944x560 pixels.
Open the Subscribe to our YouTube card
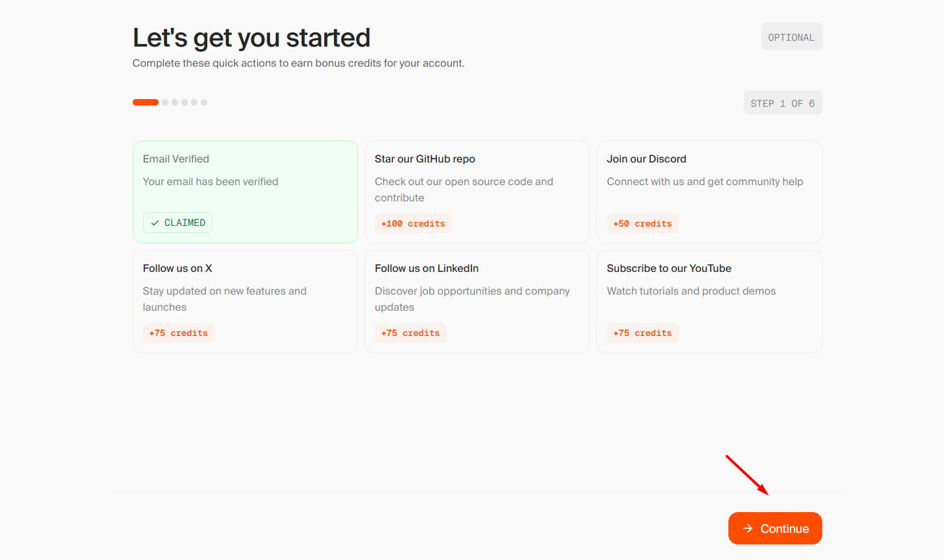(x=709, y=302)
